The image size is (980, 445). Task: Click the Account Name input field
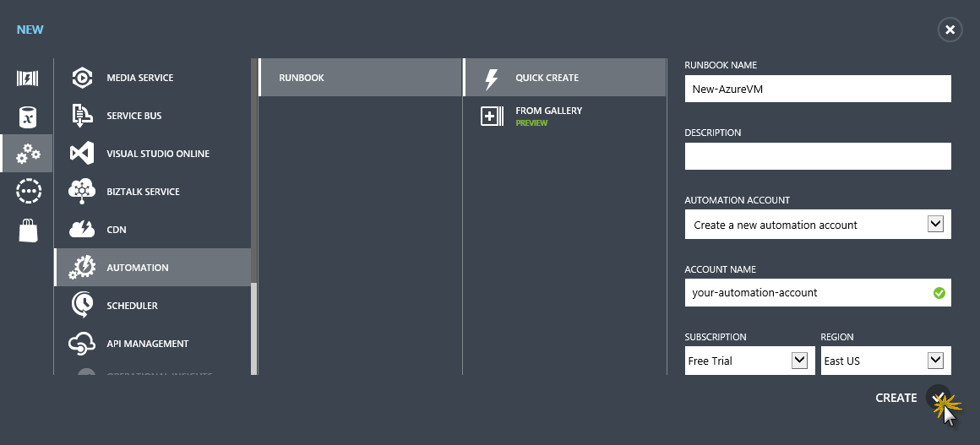point(818,292)
